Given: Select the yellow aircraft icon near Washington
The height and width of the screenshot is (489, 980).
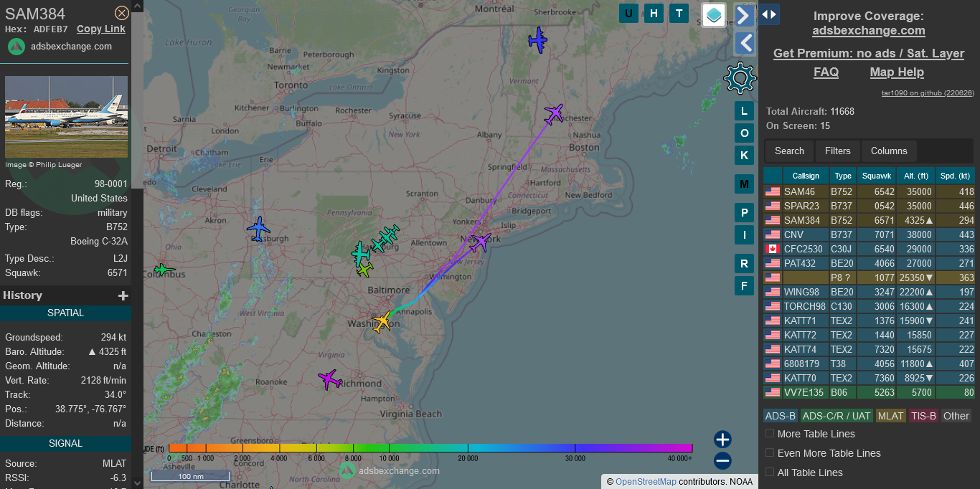Looking at the screenshot, I should [x=383, y=321].
